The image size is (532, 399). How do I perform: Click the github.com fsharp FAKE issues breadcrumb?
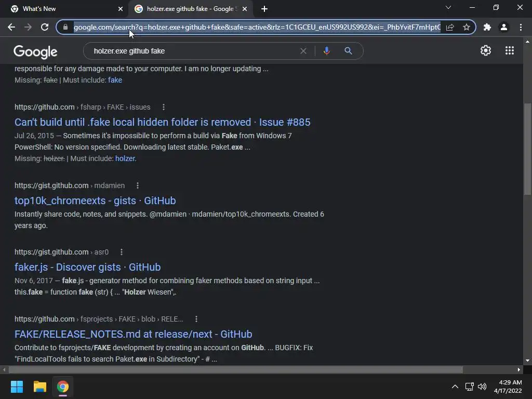pyautogui.click(x=83, y=107)
